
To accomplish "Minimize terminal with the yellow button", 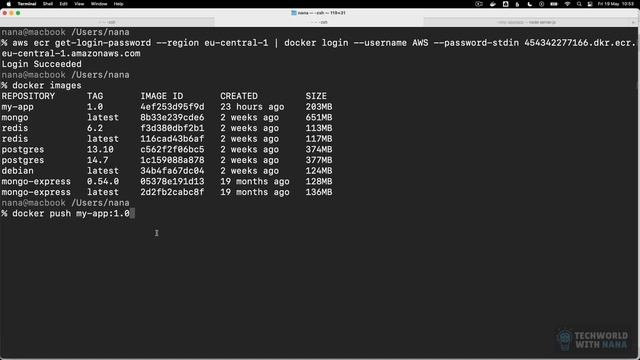I will (x=11, y=13).
